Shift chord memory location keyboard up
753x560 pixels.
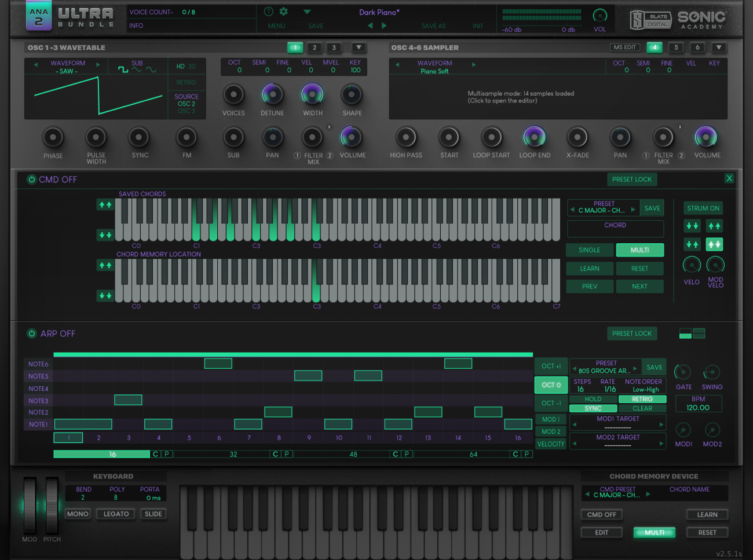[x=105, y=266]
